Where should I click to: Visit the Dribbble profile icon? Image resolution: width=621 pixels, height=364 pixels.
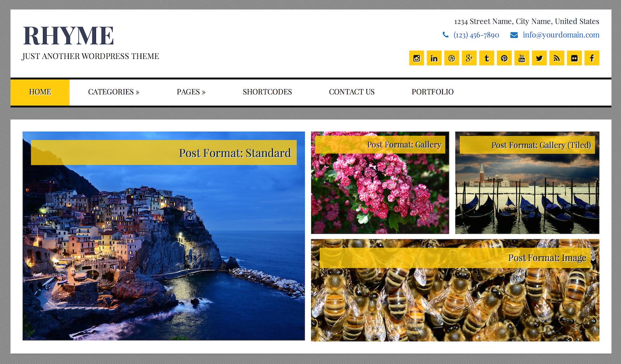[x=451, y=58]
